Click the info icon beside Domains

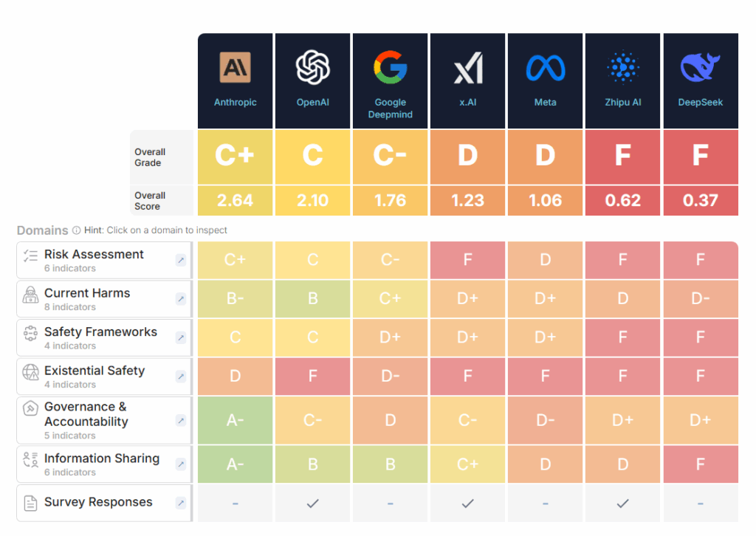77,230
